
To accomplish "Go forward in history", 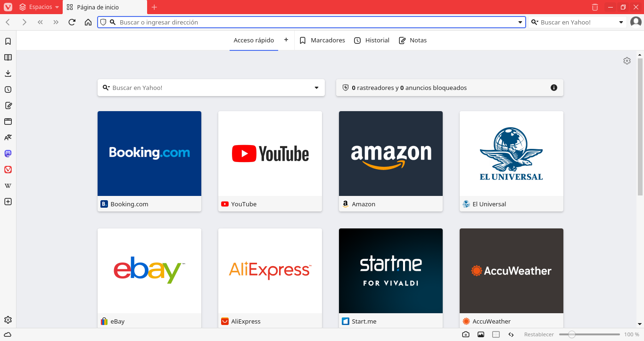I will pyautogui.click(x=24, y=22).
